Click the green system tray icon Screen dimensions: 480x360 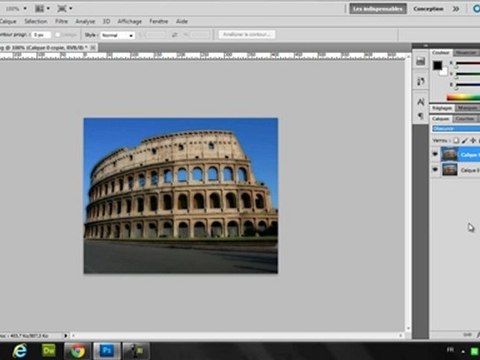coord(475,351)
